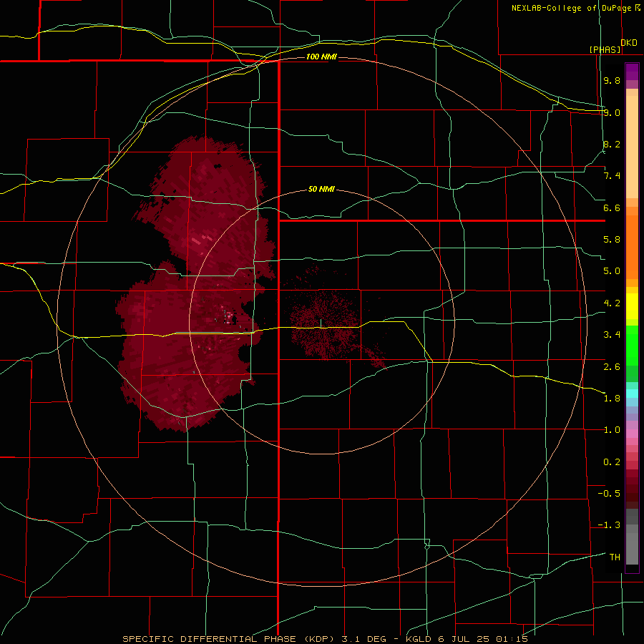Click the -0.5 value on the color scale

click(x=609, y=494)
